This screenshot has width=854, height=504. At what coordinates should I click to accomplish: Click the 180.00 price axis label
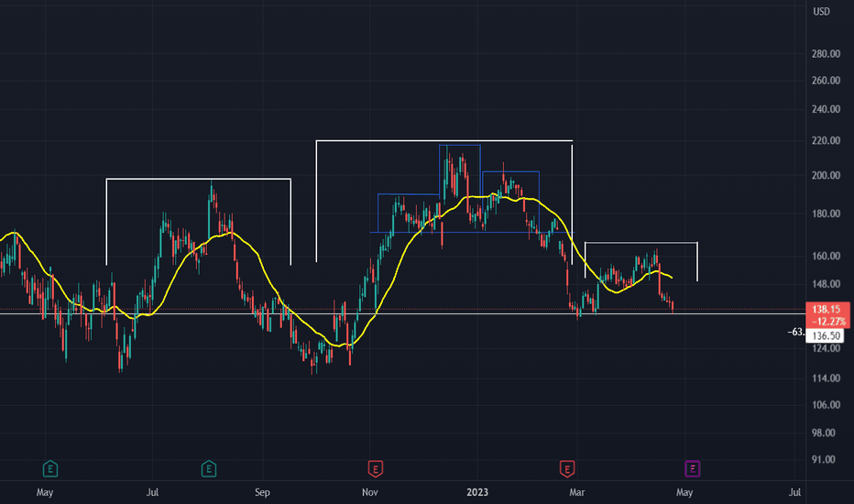(x=826, y=214)
